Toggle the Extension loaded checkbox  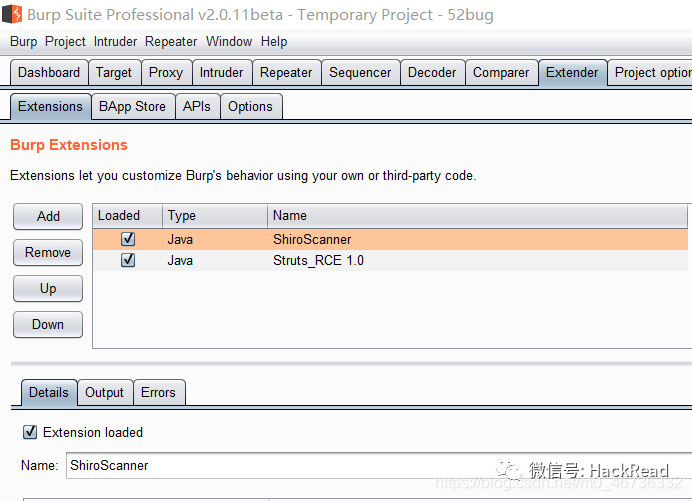pos(30,432)
